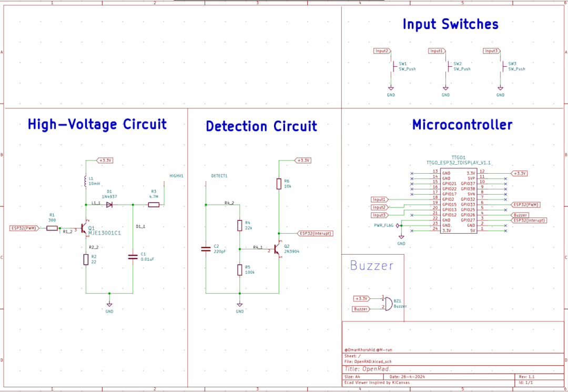Select the R5 100k resistor symbol
The width and height of the screenshot is (568, 392).
pos(240,270)
